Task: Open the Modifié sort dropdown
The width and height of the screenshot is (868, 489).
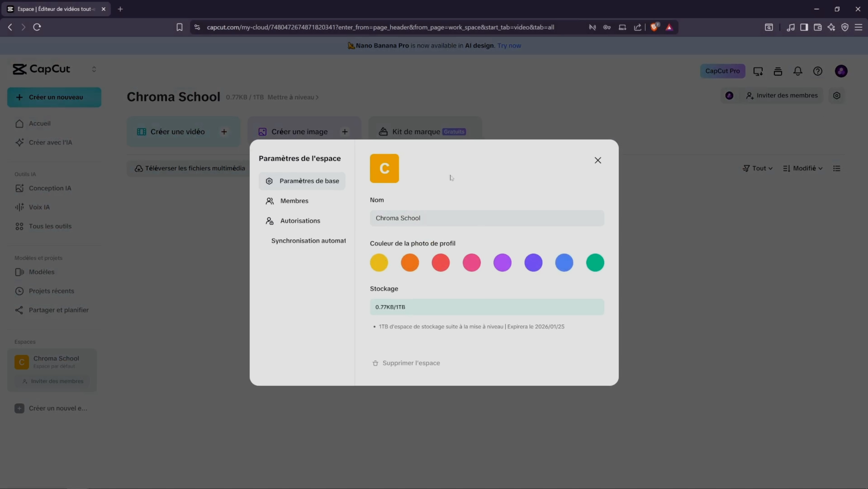Action: pyautogui.click(x=803, y=168)
